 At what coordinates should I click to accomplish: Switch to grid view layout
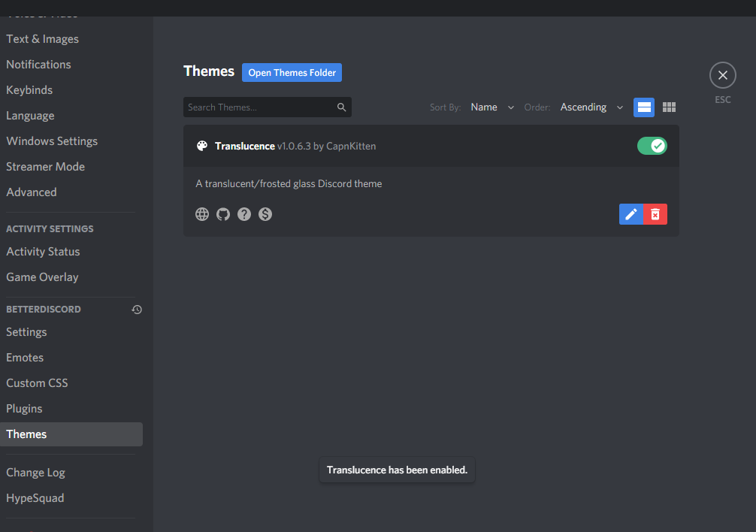coord(669,107)
